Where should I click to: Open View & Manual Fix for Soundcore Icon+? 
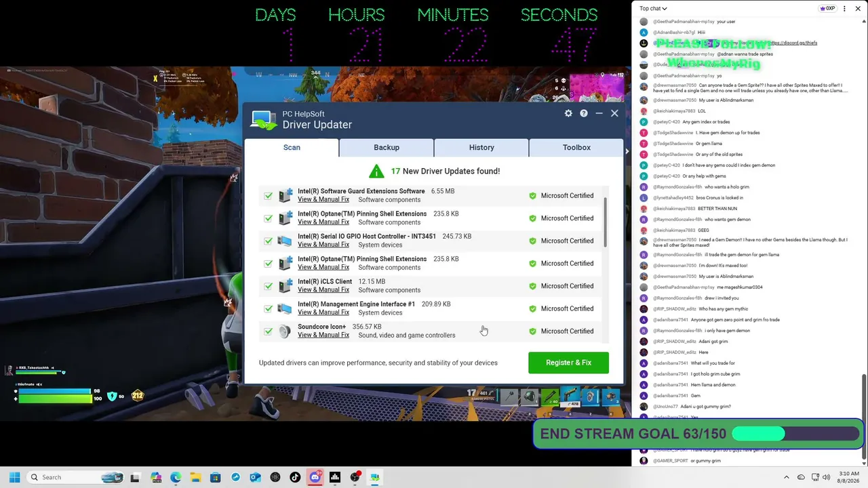point(323,335)
